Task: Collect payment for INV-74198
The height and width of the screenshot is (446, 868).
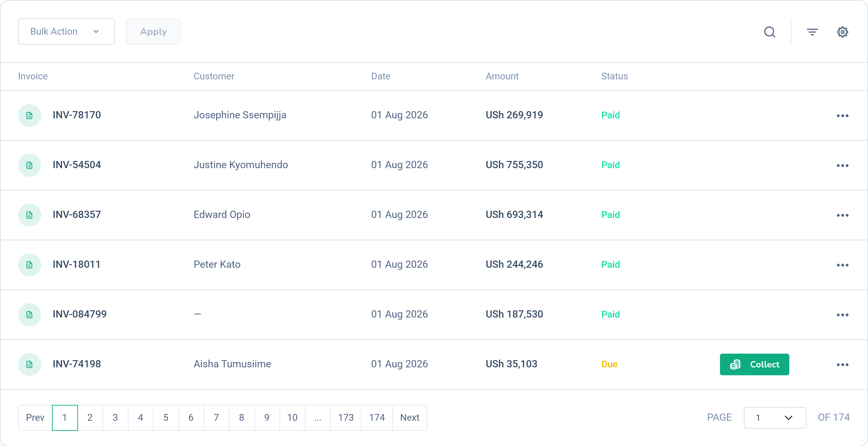Action: click(754, 364)
